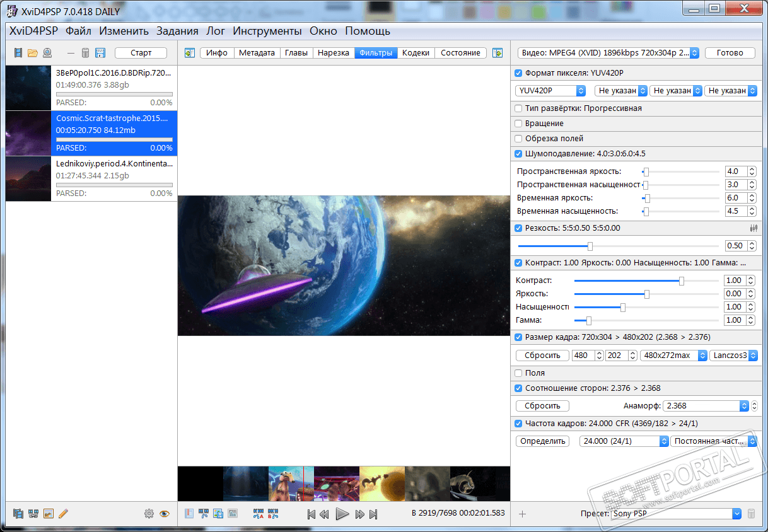Click the trash icon next to preset dropdown
The height and width of the screenshot is (532, 768).
(751, 514)
